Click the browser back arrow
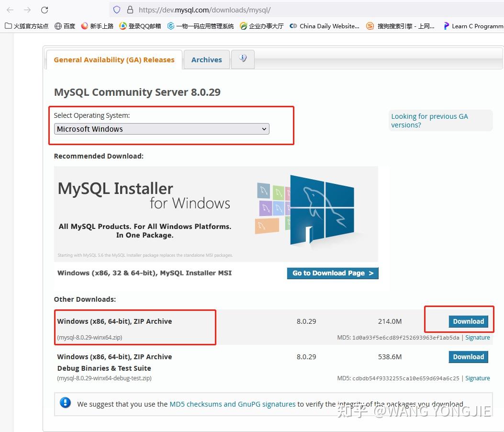 tap(10, 10)
